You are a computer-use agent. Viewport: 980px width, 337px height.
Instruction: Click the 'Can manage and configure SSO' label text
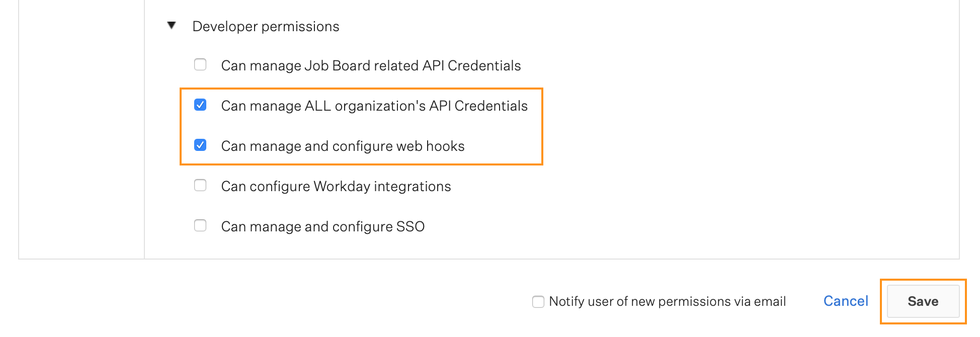323,227
